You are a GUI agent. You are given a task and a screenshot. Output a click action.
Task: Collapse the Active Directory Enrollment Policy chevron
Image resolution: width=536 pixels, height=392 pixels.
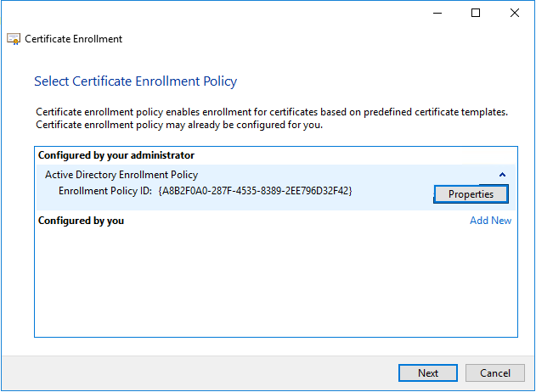(502, 175)
